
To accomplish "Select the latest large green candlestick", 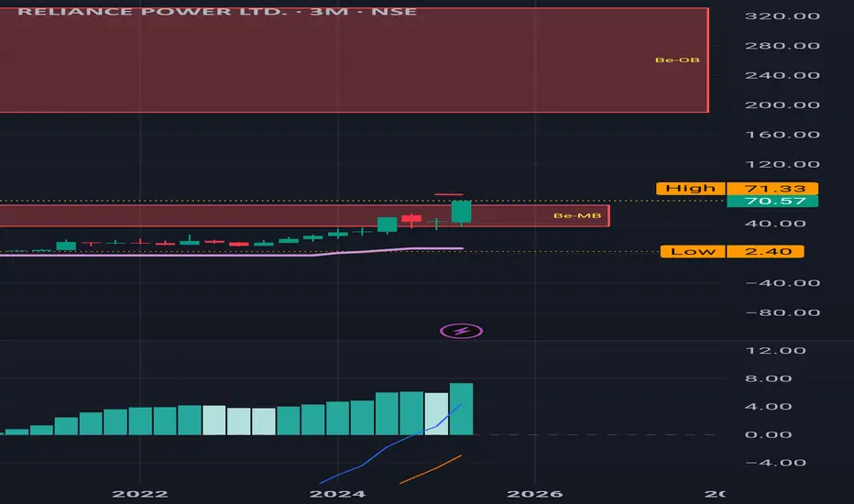I will [461, 212].
